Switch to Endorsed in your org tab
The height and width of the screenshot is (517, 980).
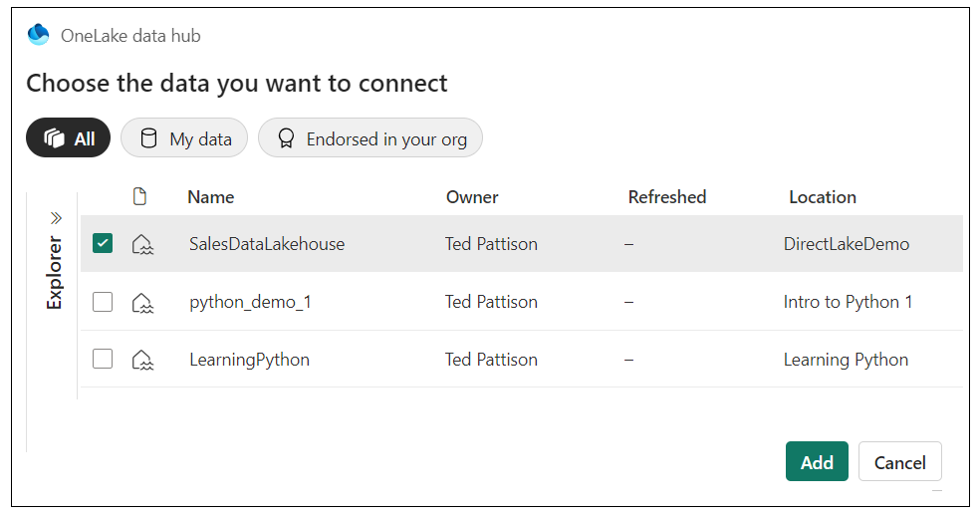[370, 138]
